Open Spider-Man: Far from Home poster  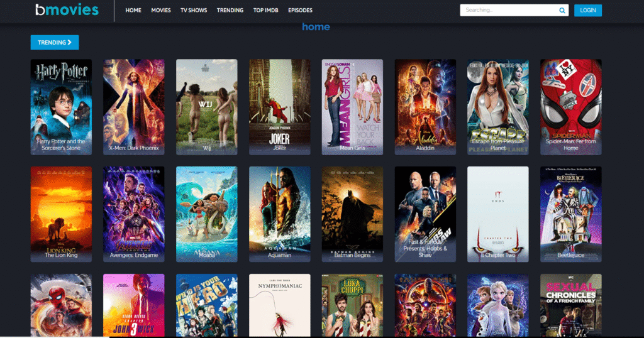[571, 107]
